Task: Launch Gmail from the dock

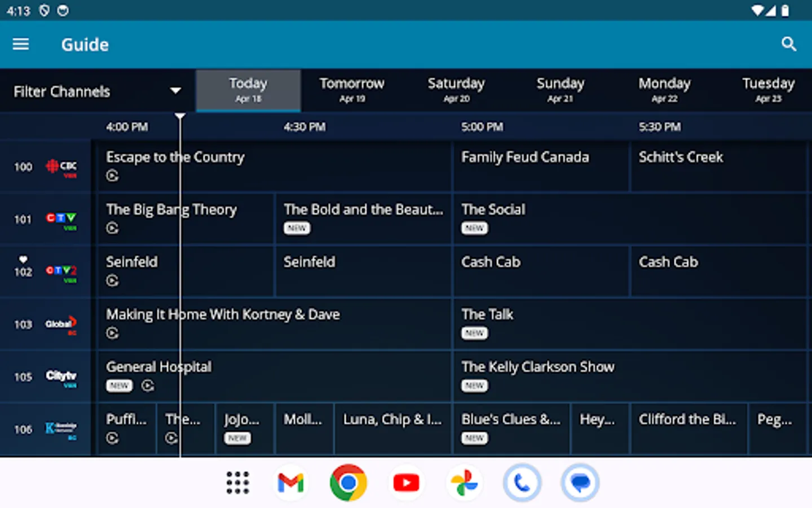Action: [291, 483]
